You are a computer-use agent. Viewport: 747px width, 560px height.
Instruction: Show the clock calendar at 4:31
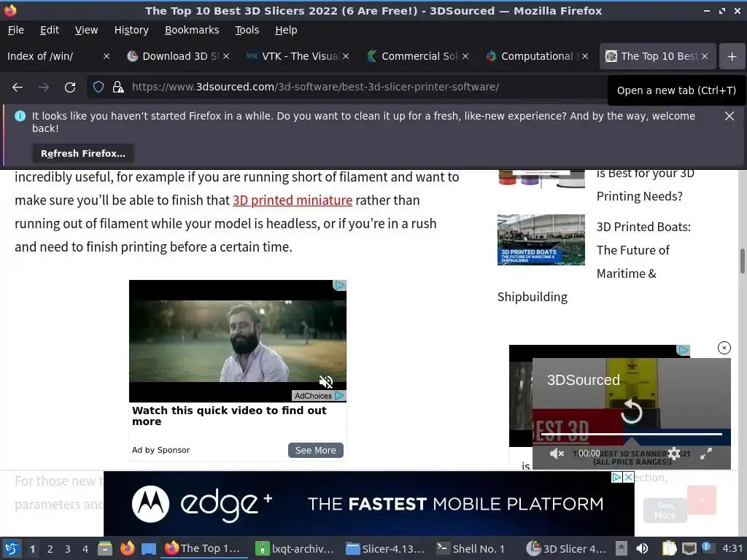point(732,548)
